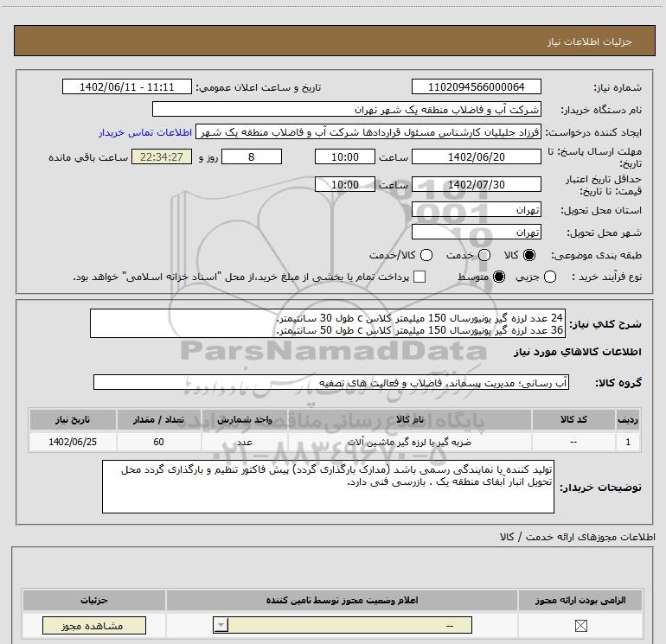Select the خدمت radio button
666x644 pixels.
click(x=484, y=255)
